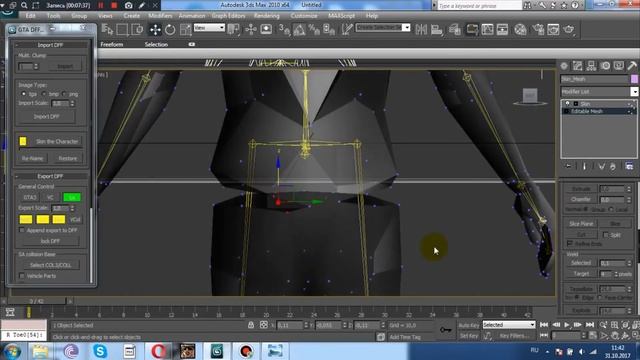This screenshot has height=360, width=640.
Task: Open the Utilities hammer panel tab
Action: click(x=632, y=66)
